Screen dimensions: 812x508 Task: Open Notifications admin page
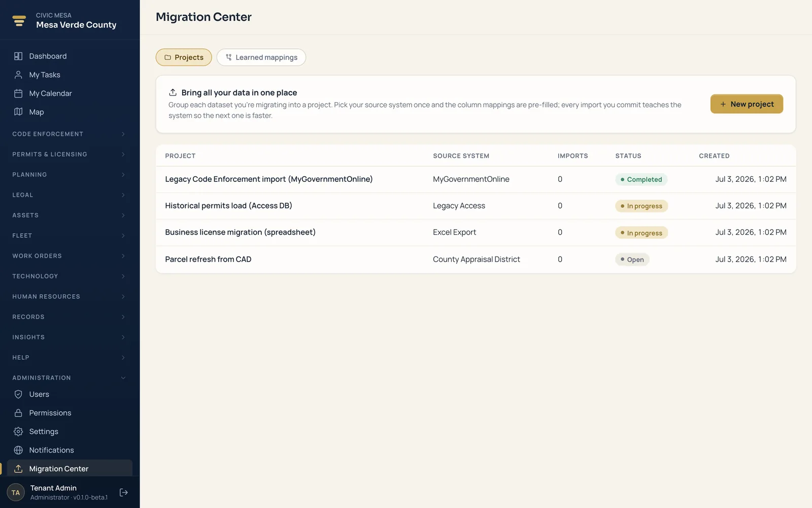point(70,450)
